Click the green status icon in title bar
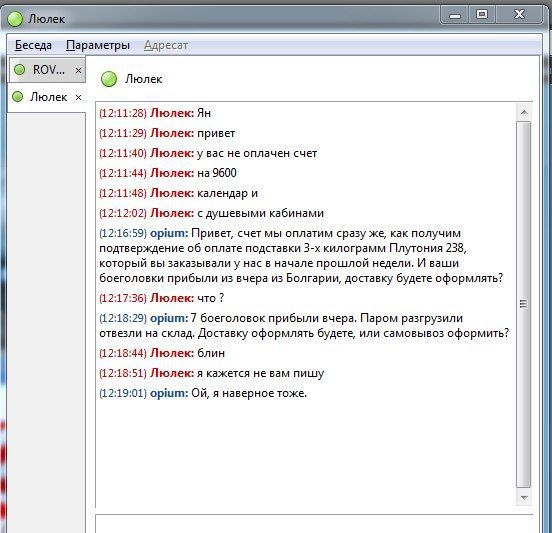 [x=15, y=19]
